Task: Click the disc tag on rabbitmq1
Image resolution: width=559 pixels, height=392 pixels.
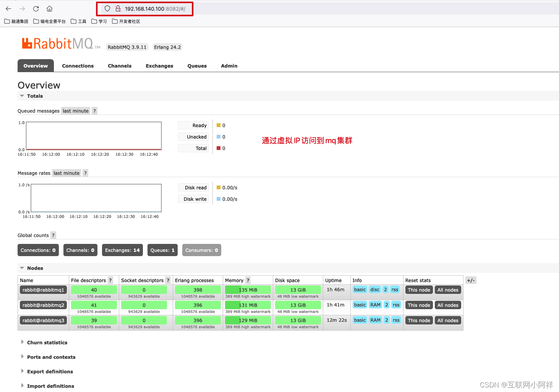Action: [375, 289]
